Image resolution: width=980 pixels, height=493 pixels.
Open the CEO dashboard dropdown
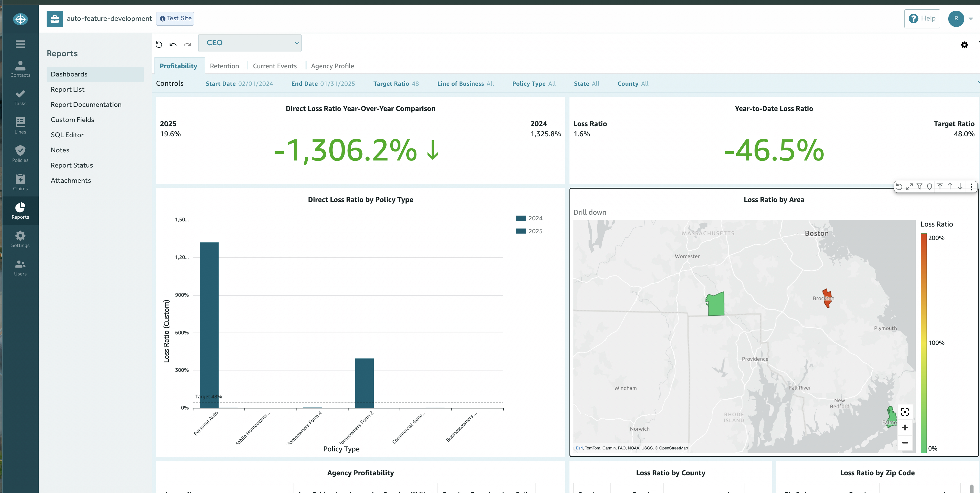point(250,43)
